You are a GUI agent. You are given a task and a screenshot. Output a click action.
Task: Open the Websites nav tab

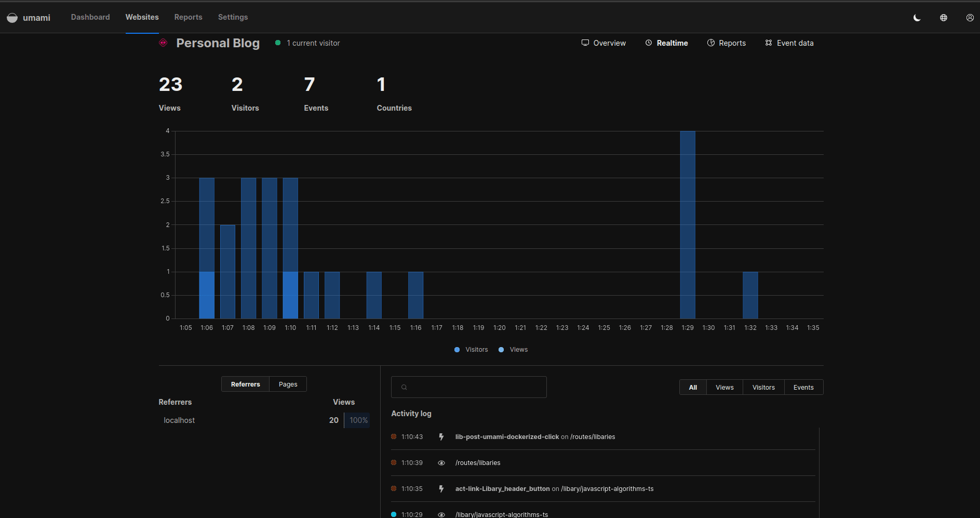pos(142,17)
